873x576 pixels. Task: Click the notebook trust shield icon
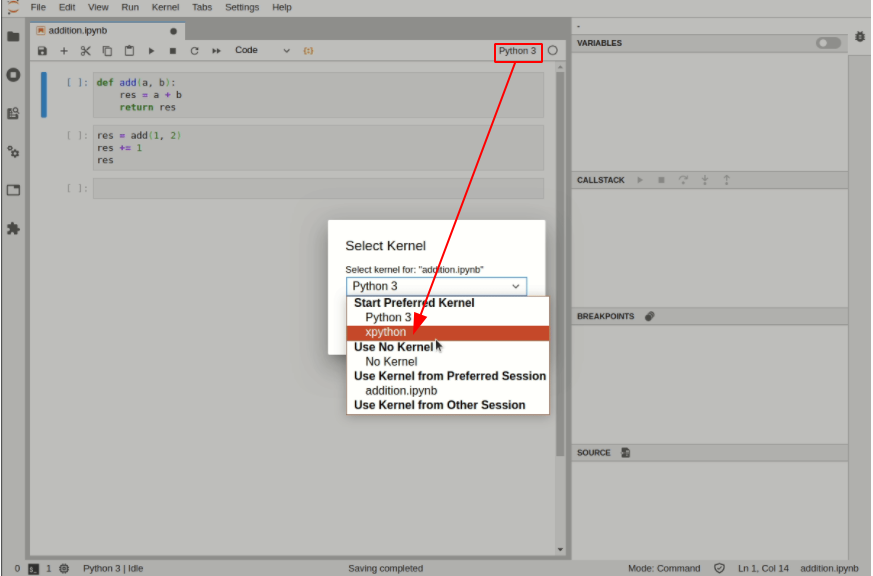(719, 568)
